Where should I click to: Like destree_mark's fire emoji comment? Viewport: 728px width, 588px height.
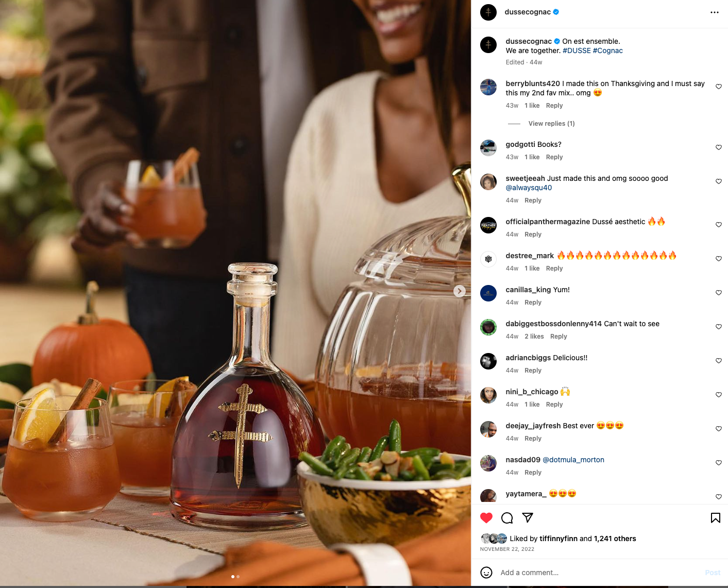click(x=719, y=259)
